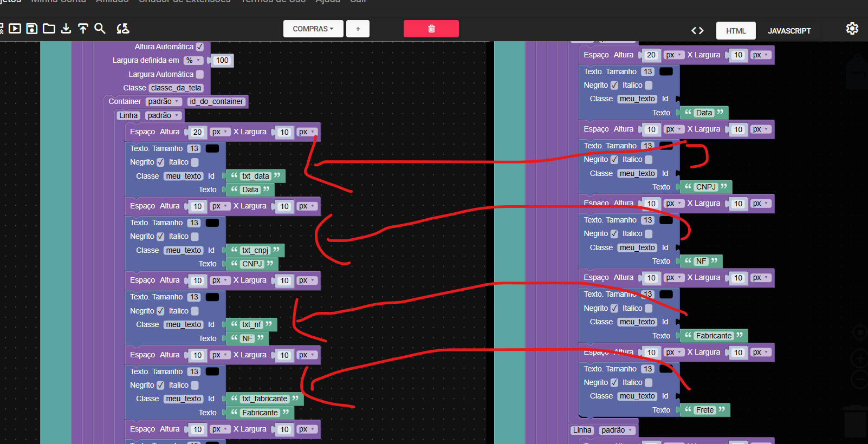Edit the right-side NF text string
The image size is (868, 444).
(701, 261)
